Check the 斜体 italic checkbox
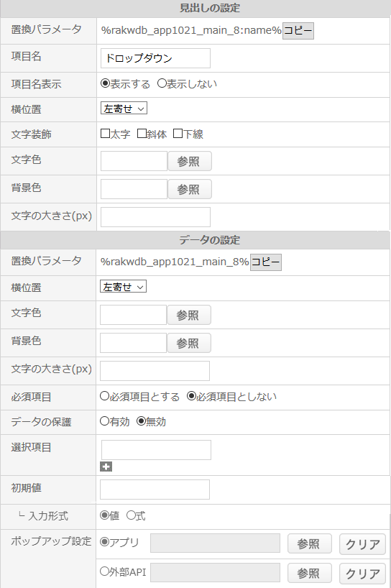Viewport: 391px width, 588px height. 142,134
